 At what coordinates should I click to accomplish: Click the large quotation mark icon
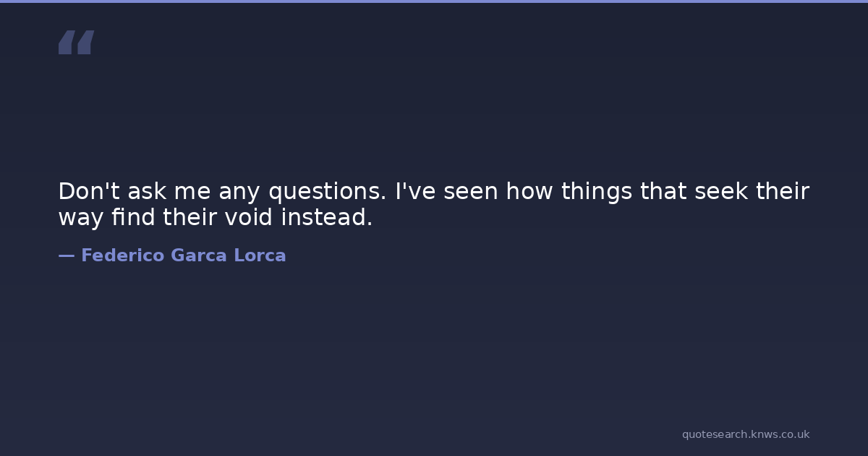click(x=76, y=42)
